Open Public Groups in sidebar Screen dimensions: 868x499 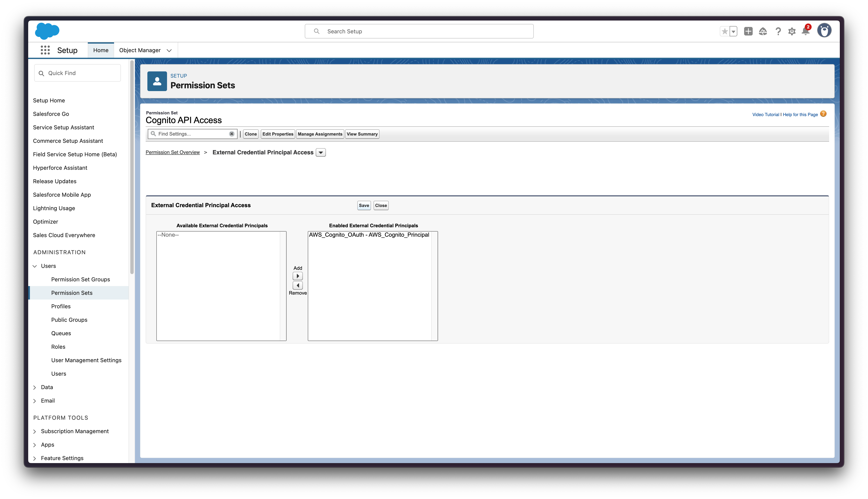click(69, 320)
